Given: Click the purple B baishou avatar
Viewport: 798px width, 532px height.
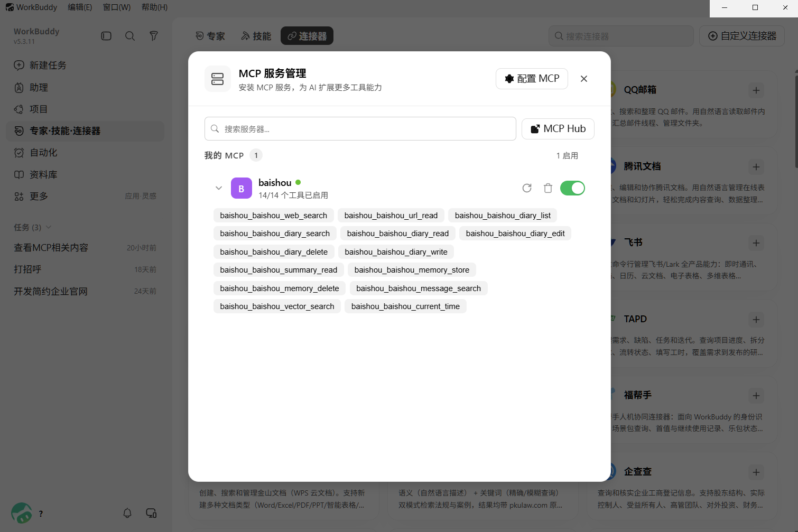Looking at the screenshot, I should coord(242,188).
